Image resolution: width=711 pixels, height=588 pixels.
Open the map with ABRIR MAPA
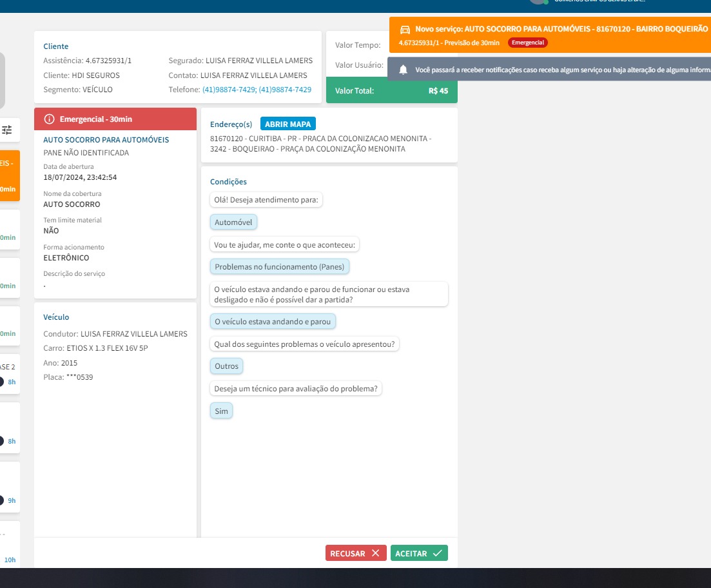point(288,124)
